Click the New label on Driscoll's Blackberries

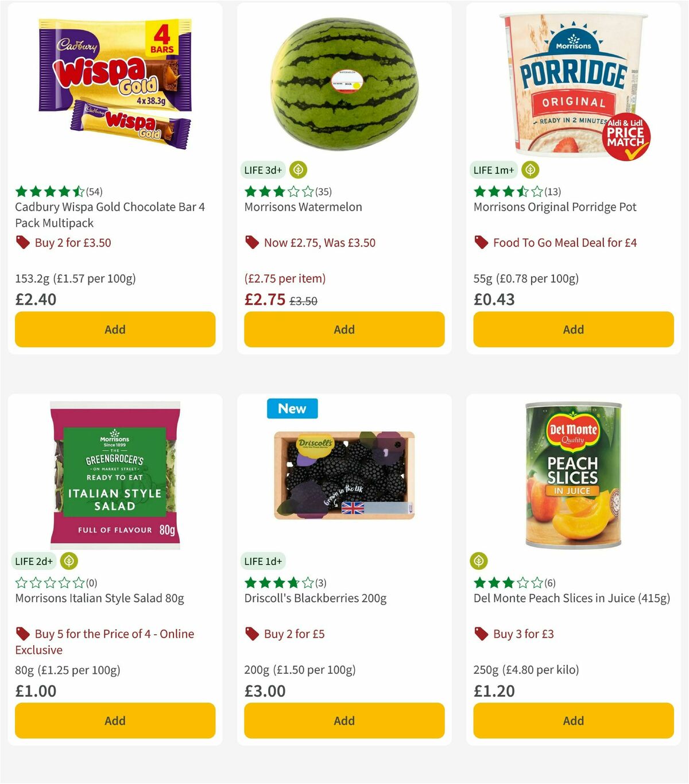(292, 408)
